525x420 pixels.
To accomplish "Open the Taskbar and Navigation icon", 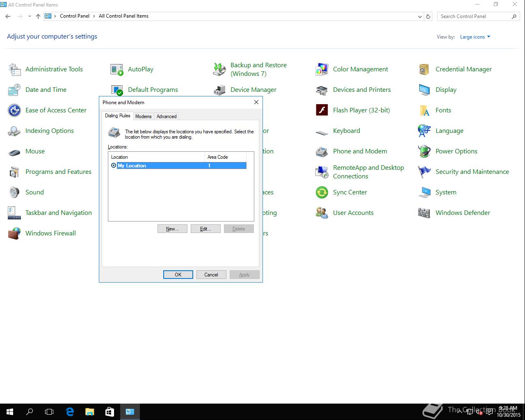I will pyautogui.click(x=14, y=213).
